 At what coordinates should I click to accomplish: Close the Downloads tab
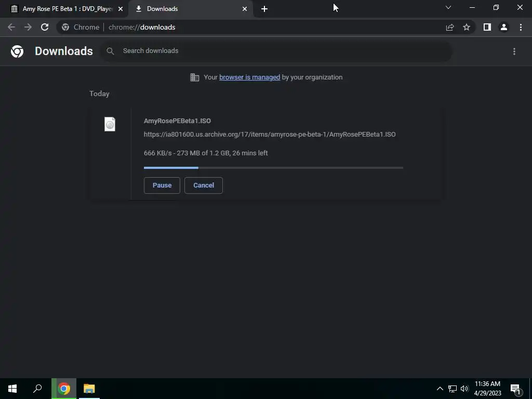click(x=245, y=9)
